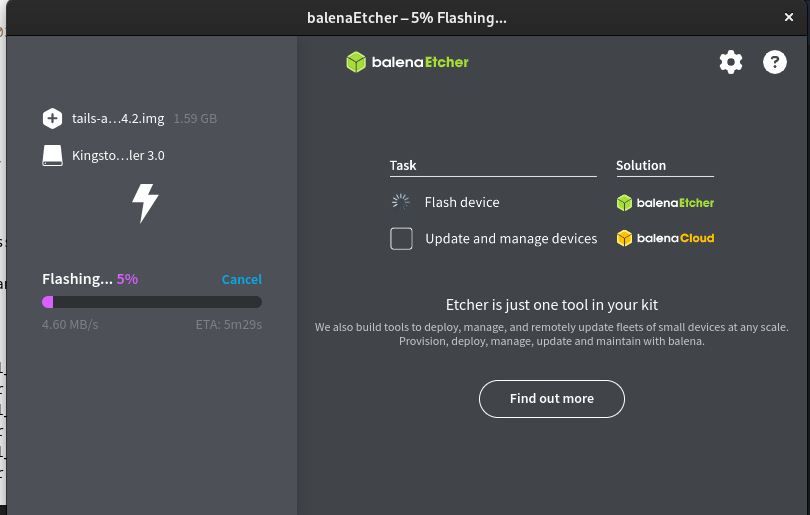The width and height of the screenshot is (810, 515).
Task: Click the Update and manage devices label
Action: (x=511, y=239)
